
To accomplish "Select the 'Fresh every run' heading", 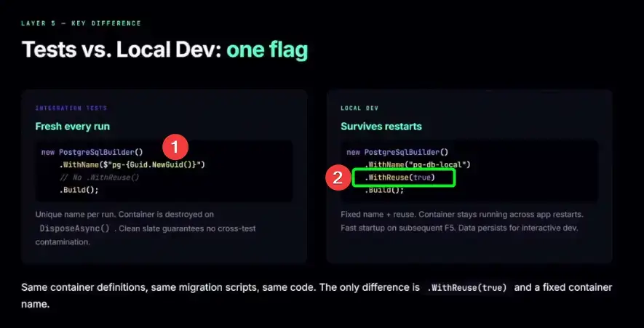I will click(73, 127).
